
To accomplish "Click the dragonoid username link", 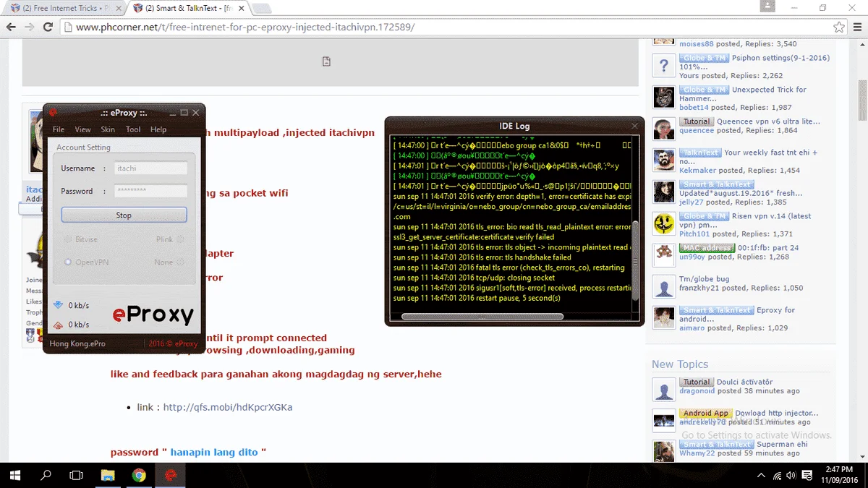I will 697,390.
